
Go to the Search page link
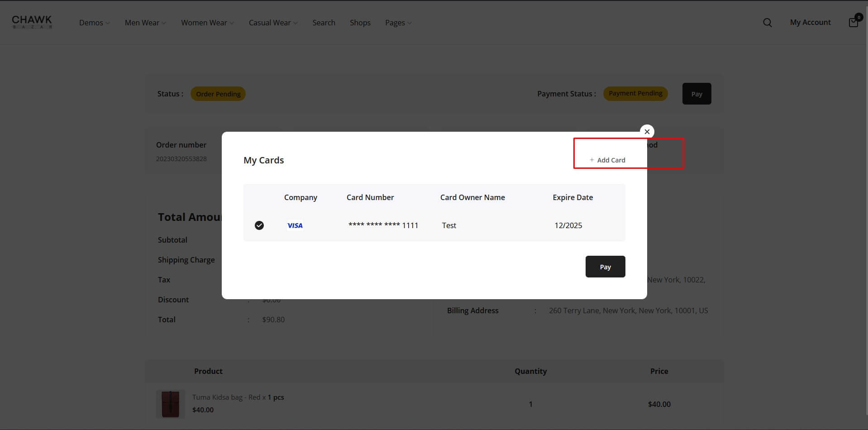324,23
